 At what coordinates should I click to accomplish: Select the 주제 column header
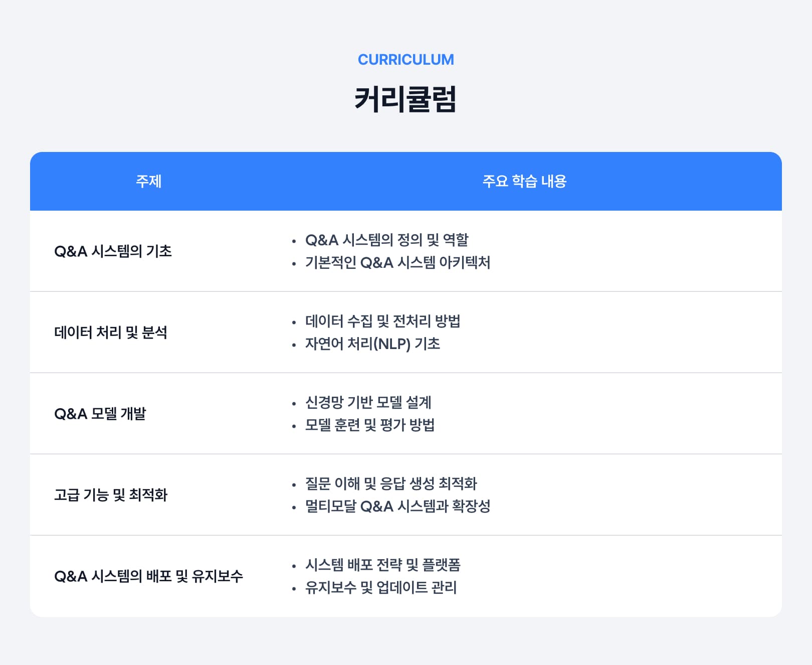click(148, 181)
